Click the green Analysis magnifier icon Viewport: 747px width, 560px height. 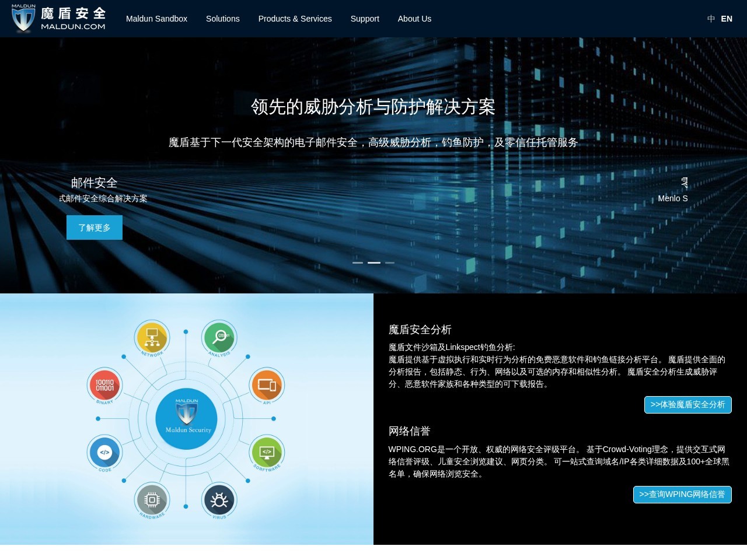219,337
